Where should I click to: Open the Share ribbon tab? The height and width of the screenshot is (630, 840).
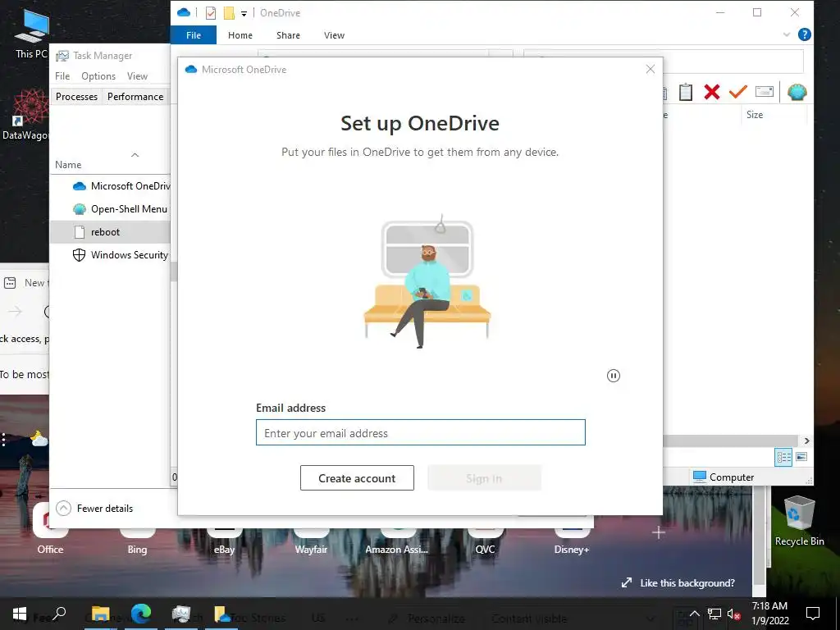coord(288,35)
